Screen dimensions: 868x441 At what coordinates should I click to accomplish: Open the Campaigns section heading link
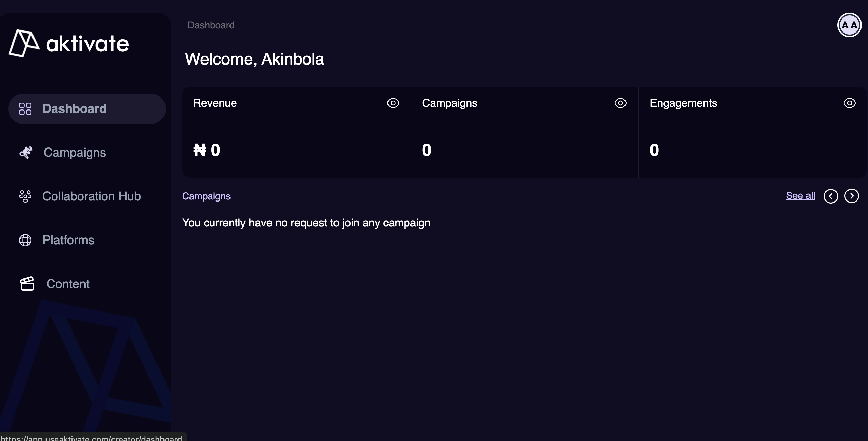(x=206, y=196)
